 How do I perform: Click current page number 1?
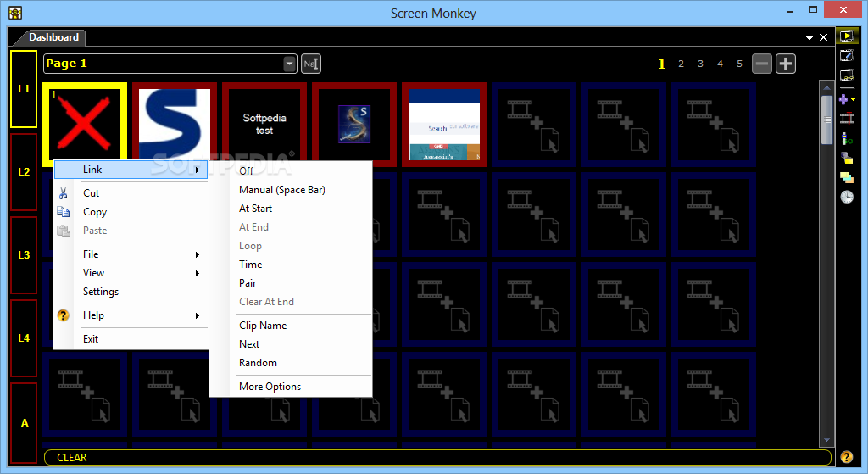[x=661, y=64]
